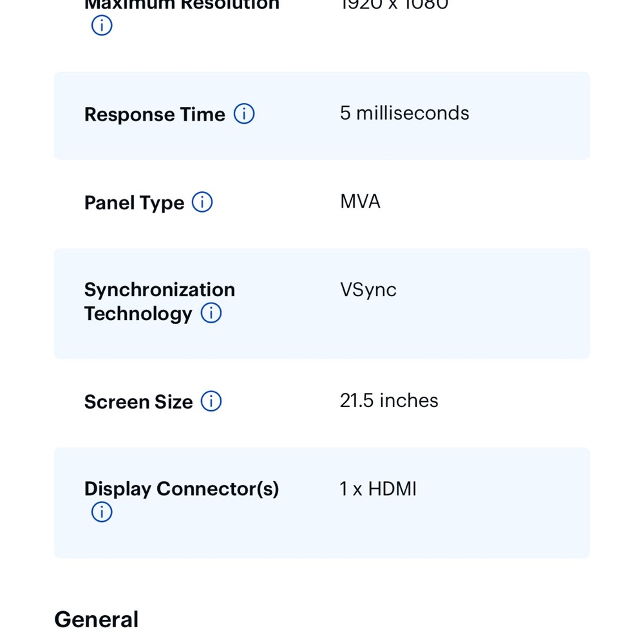Image resolution: width=644 pixels, height=644 pixels.
Task: Select the VSync value text
Action: 368,290
